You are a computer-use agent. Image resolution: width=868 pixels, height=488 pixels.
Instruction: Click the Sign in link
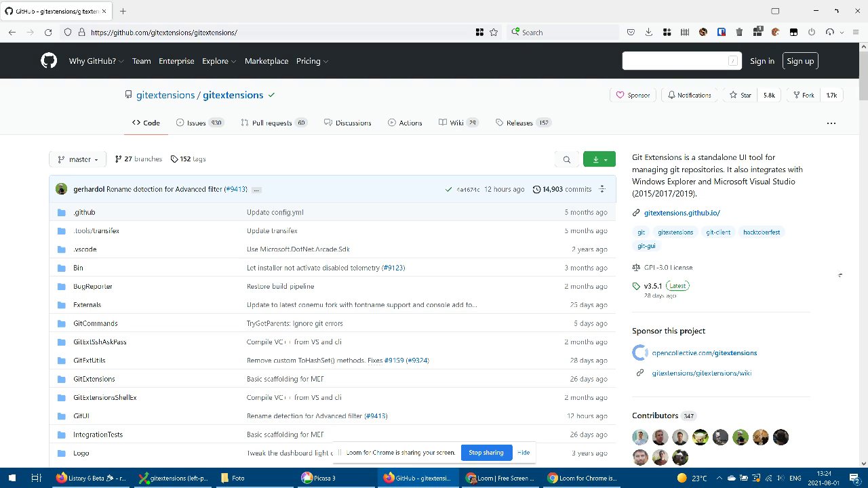[x=762, y=61]
